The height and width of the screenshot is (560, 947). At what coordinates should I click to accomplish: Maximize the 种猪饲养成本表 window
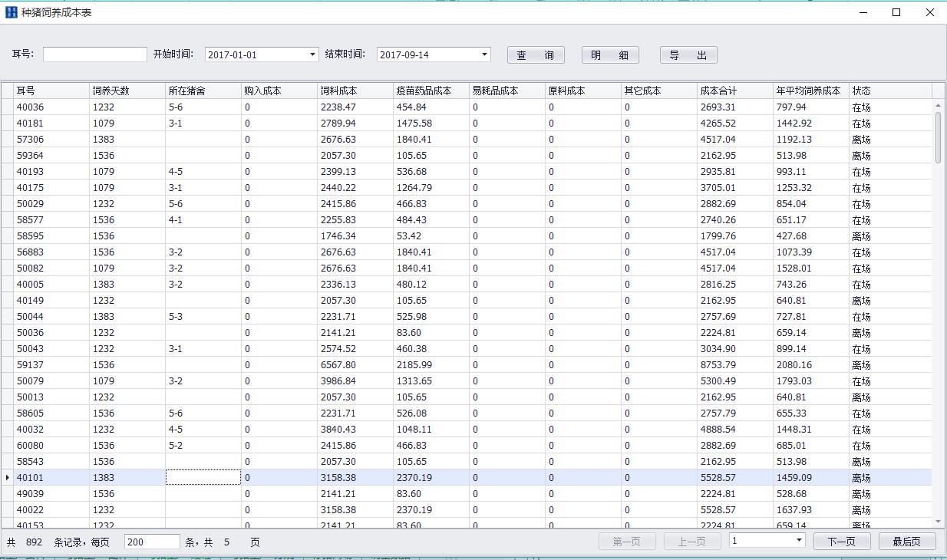(896, 12)
